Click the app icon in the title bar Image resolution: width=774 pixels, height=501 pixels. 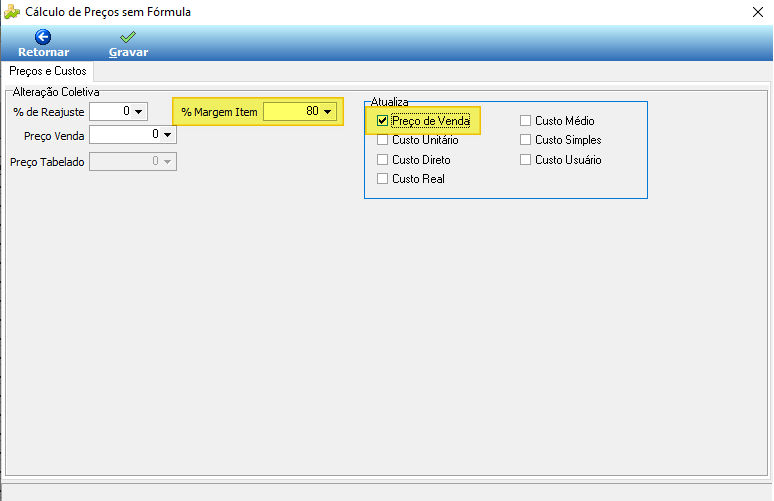(x=12, y=12)
